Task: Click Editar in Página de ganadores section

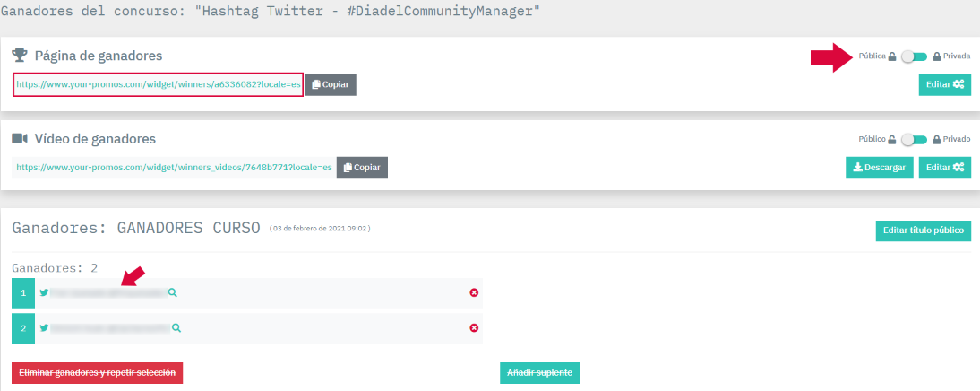Action: [x=944, y=84]
